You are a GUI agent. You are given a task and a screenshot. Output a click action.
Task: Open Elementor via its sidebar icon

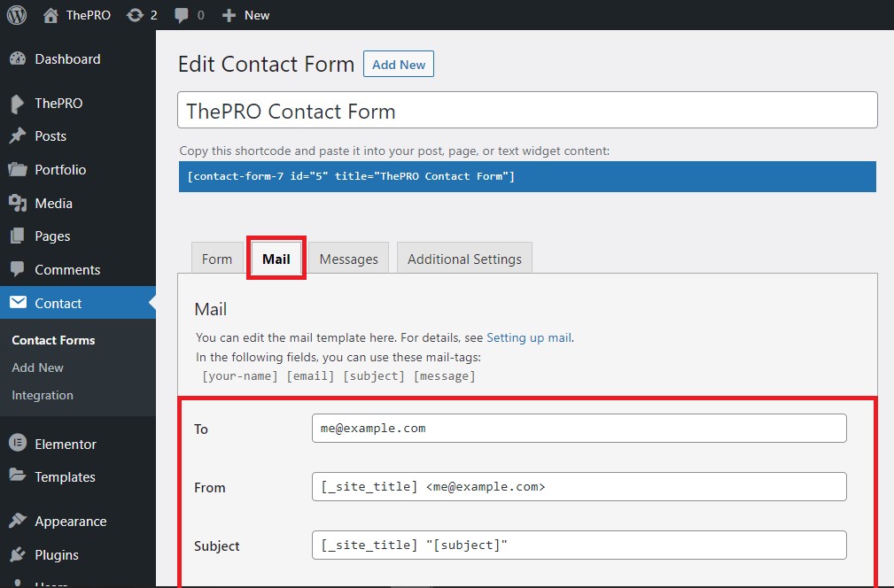(18, 443)
